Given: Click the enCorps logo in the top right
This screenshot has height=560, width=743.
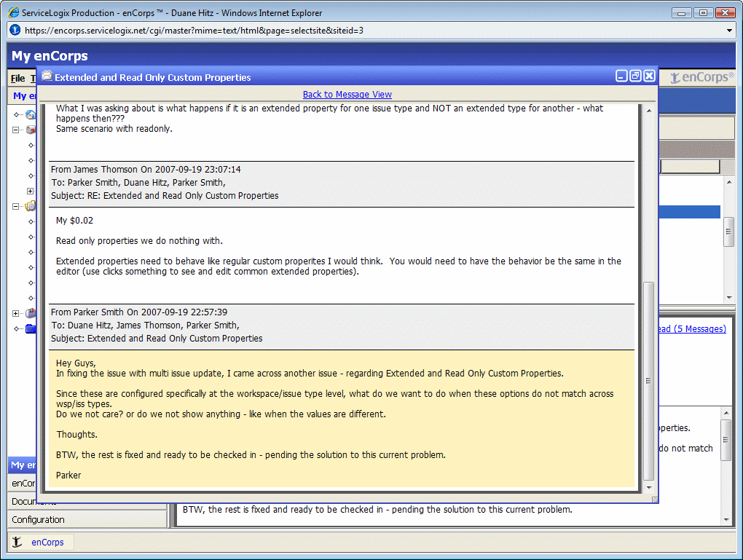Looking at the screenshot, I should click(x=702, y=77).
